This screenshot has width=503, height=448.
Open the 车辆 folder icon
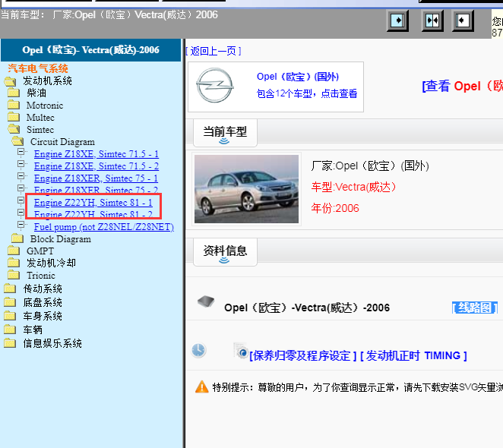click(10, 330)
